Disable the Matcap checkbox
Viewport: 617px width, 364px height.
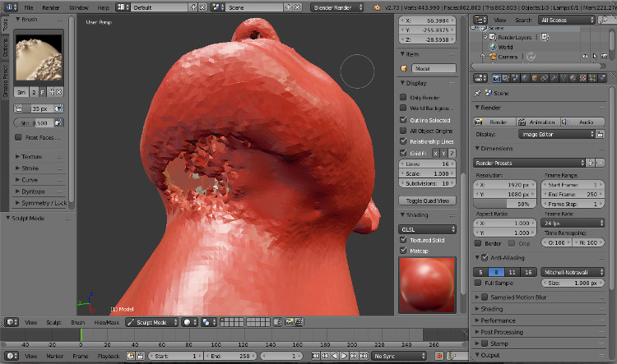tap(403, 251)
